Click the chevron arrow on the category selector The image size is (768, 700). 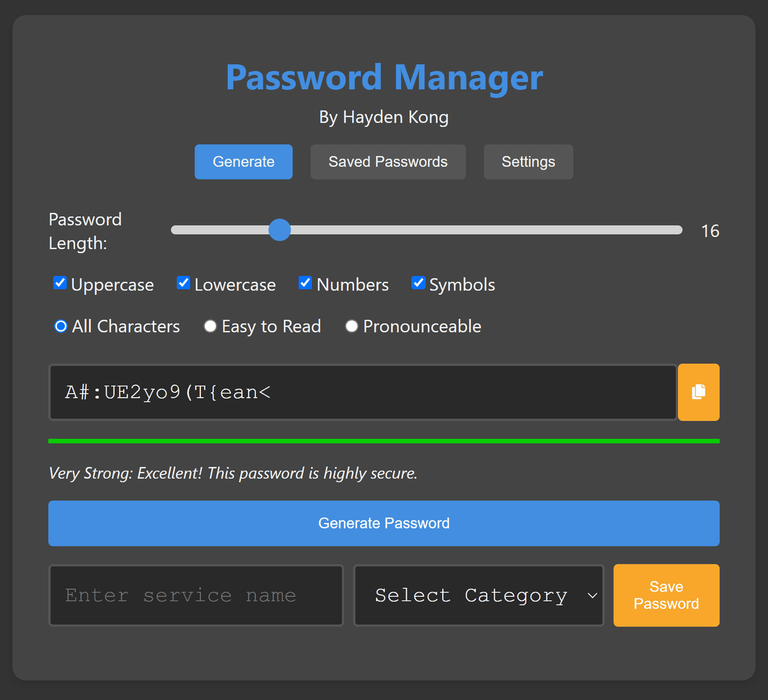592,596
